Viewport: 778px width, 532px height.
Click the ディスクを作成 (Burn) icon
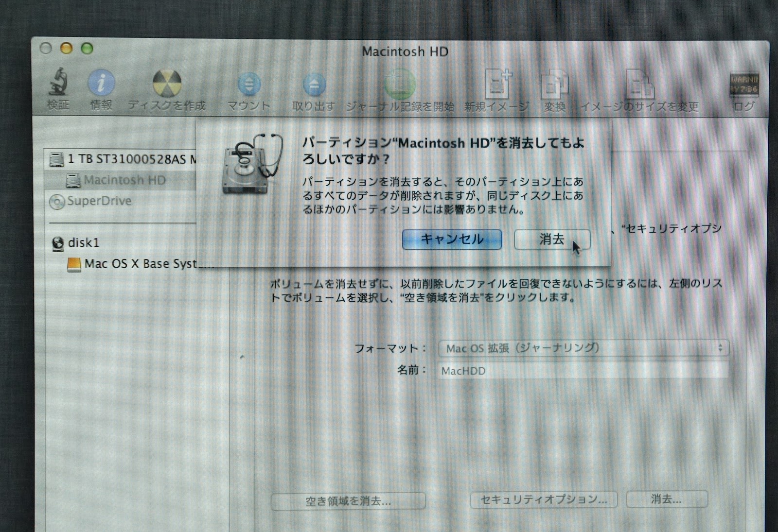(167, 83)
